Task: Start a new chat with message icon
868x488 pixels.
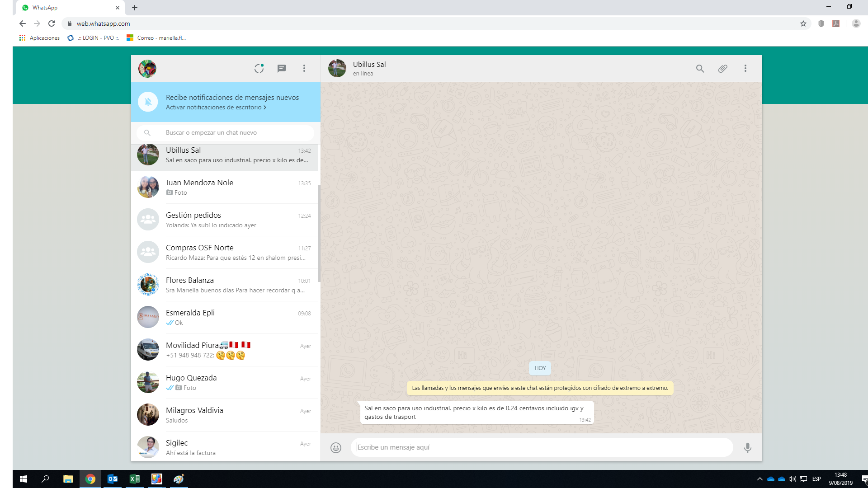Action: click(x=282, y=68)
